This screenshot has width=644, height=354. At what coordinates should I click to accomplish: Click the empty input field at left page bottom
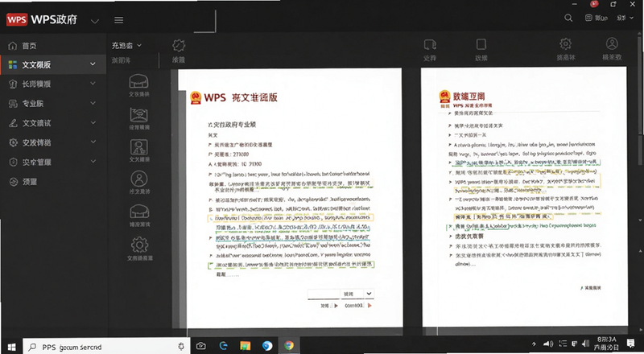coord(324,294)
